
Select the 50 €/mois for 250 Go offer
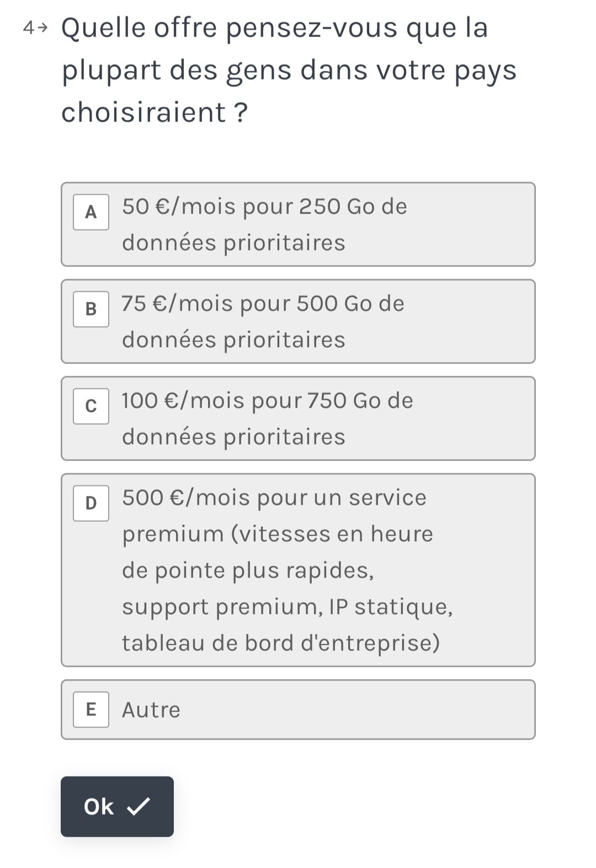[298, 224]
